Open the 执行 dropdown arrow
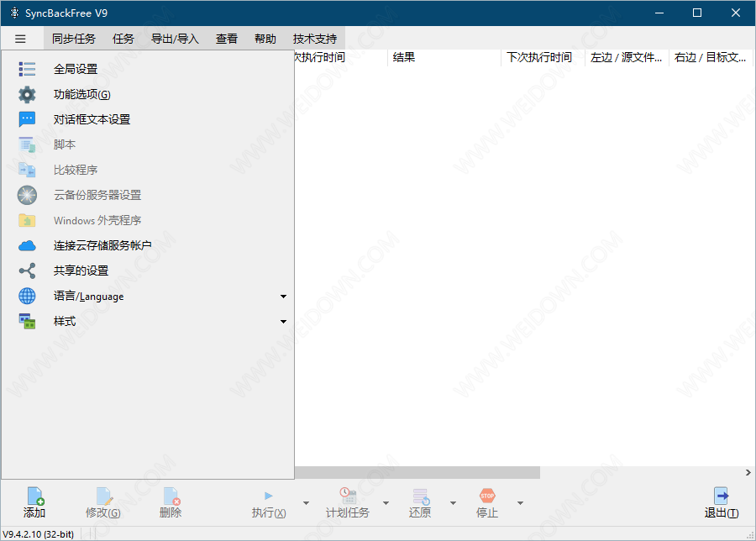The width and height of the screenshot is (756, 541). click(306, 503)
